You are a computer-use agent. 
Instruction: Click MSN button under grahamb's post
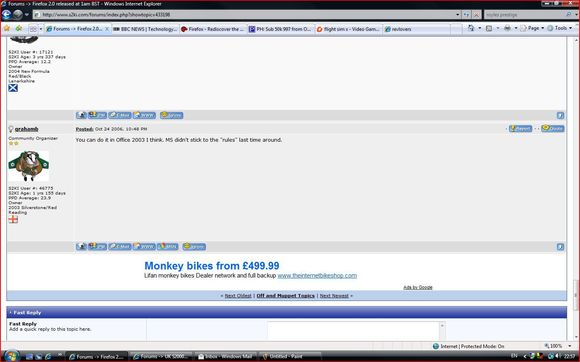coord(168,247)
